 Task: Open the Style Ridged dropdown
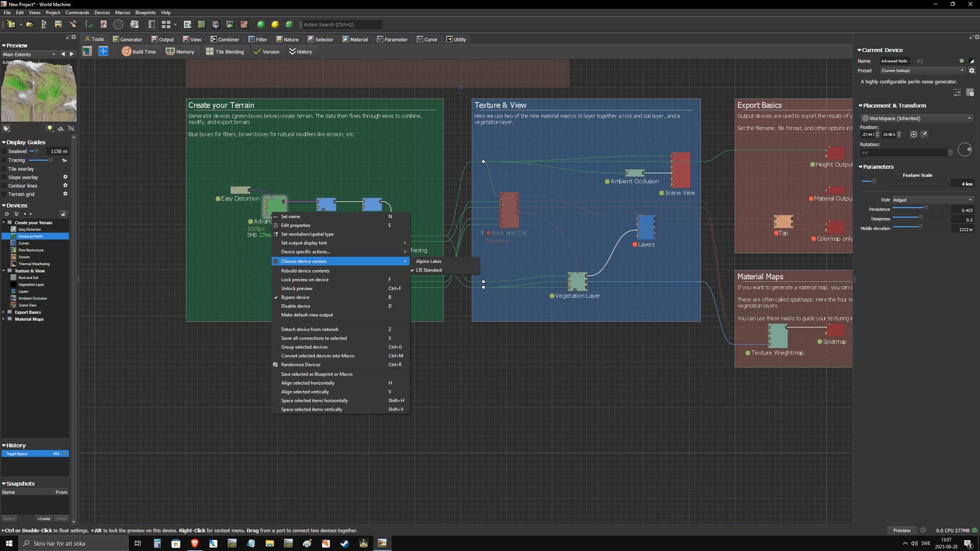[x=932, y=200]
